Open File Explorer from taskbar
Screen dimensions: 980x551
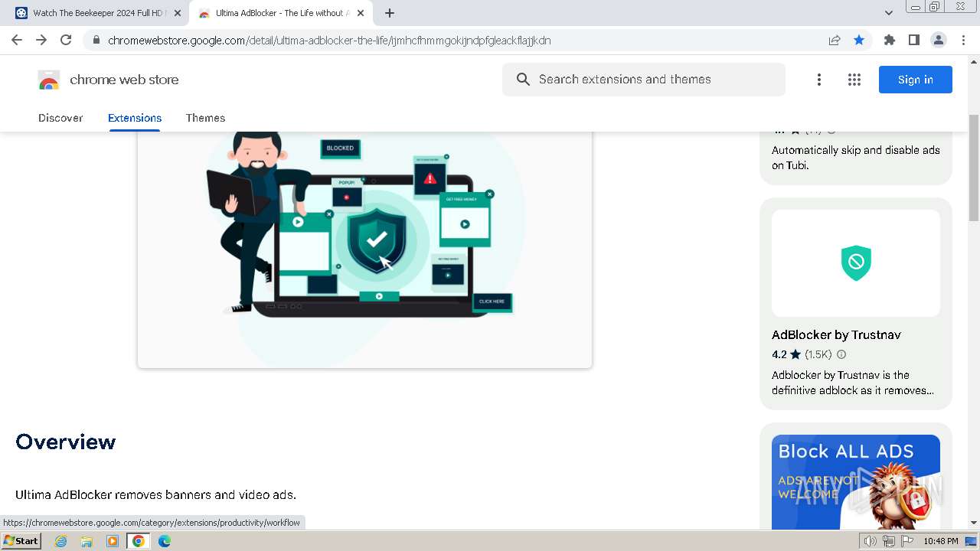tap(87, 541)
